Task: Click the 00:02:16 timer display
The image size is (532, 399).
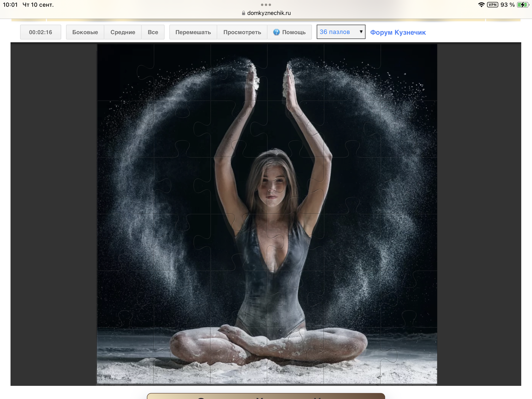Action: tap(40, 32)
